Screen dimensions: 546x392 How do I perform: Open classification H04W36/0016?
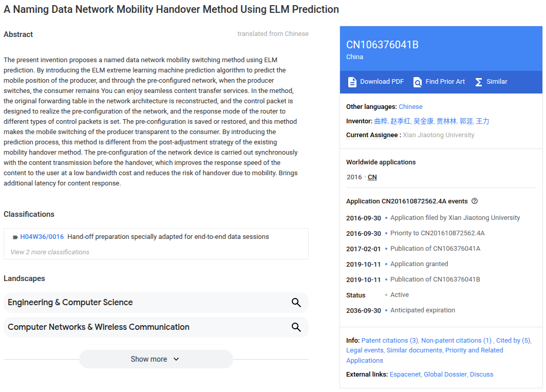click(x=42, y=236)
